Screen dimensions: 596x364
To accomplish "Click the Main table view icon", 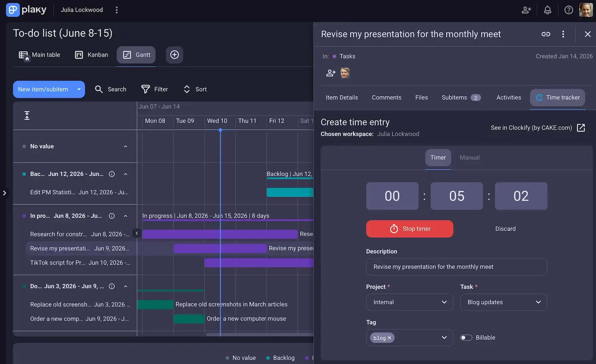I will [x=24, y=55].
